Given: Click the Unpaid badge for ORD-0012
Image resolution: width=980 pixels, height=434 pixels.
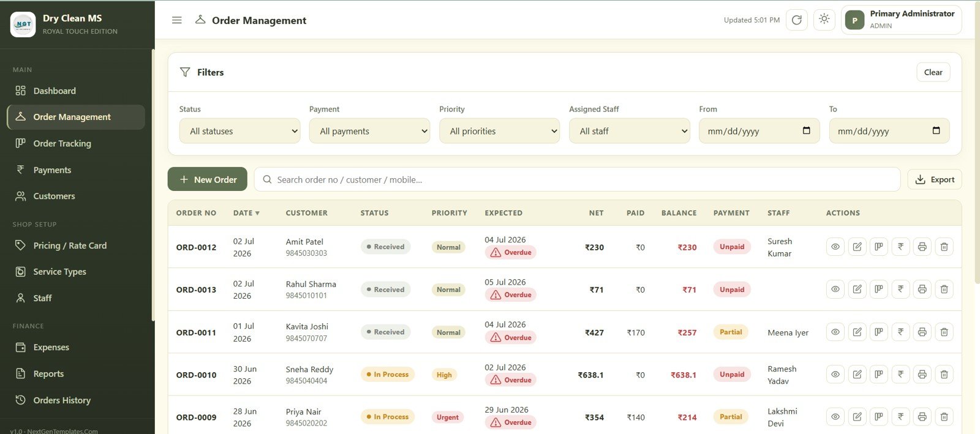Looking at the screenshot, I should point(732,247).
